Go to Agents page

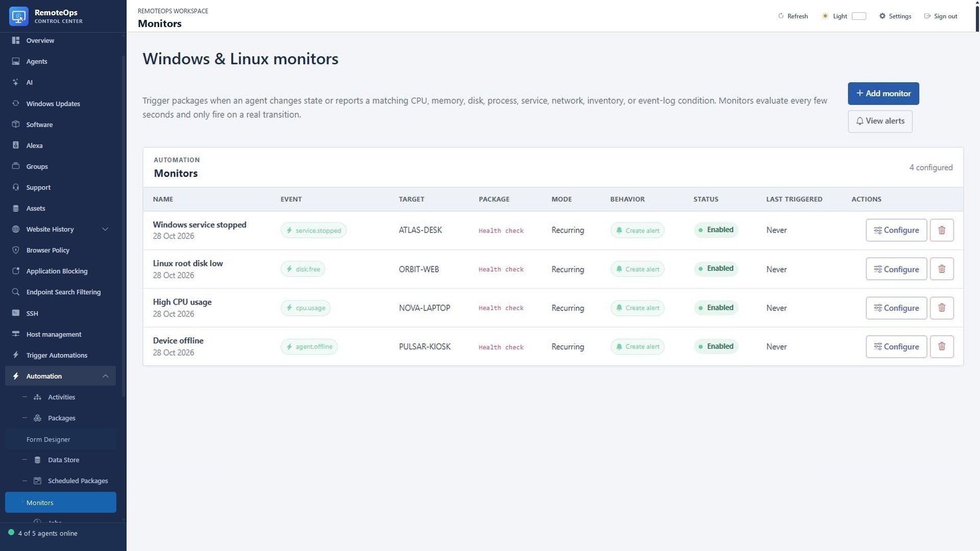coord(60,61)
